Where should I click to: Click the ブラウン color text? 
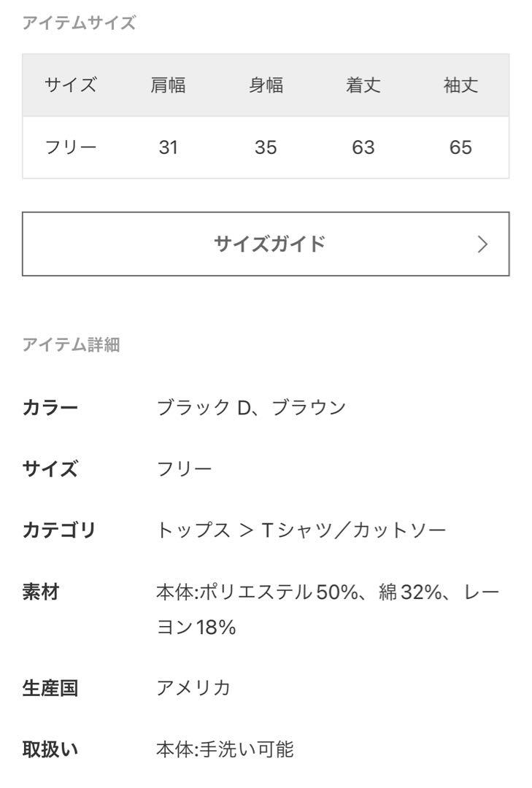click(309, 408)
